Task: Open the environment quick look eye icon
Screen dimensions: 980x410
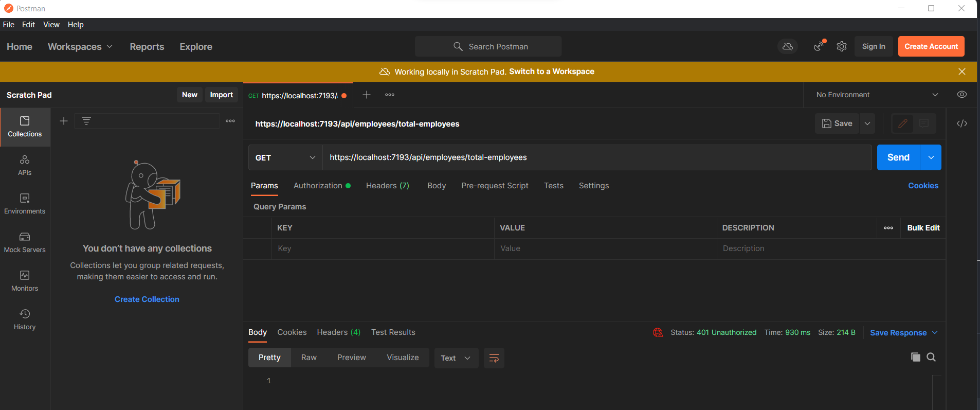Action: 962,95
